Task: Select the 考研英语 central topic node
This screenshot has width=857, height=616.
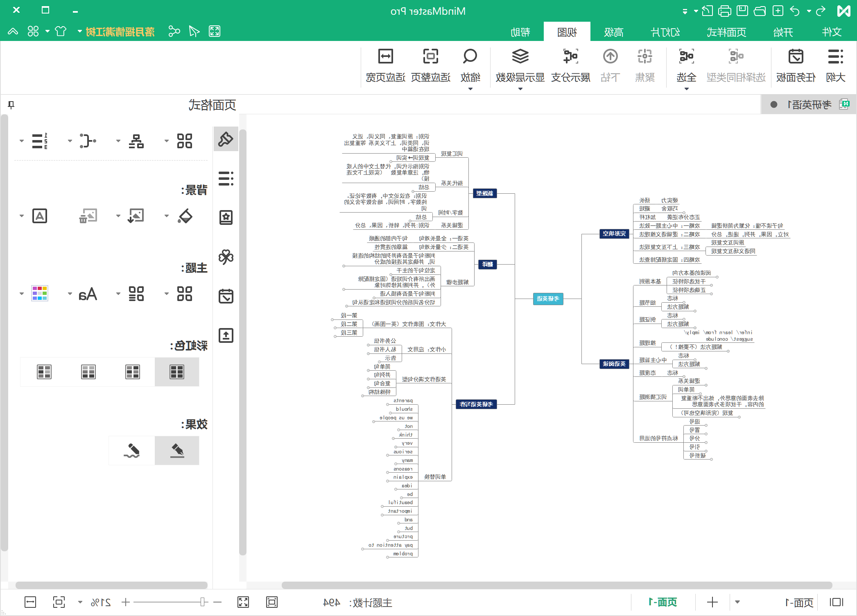Action: pos(548,299)
